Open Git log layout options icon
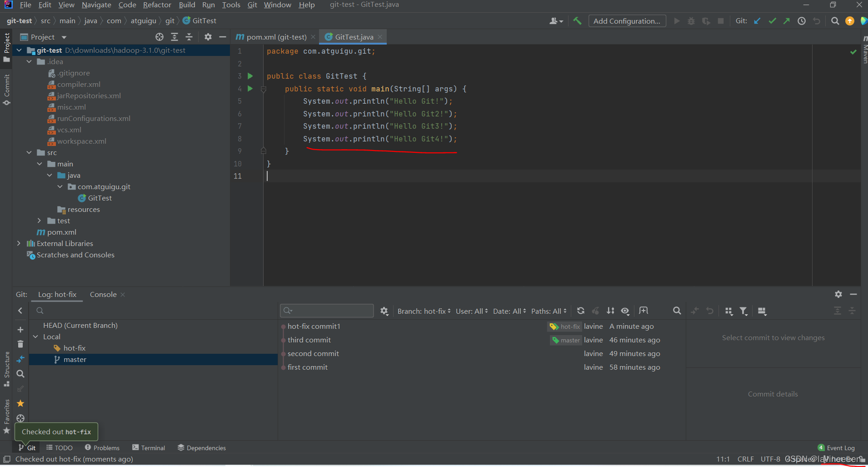 pos(762,311)
